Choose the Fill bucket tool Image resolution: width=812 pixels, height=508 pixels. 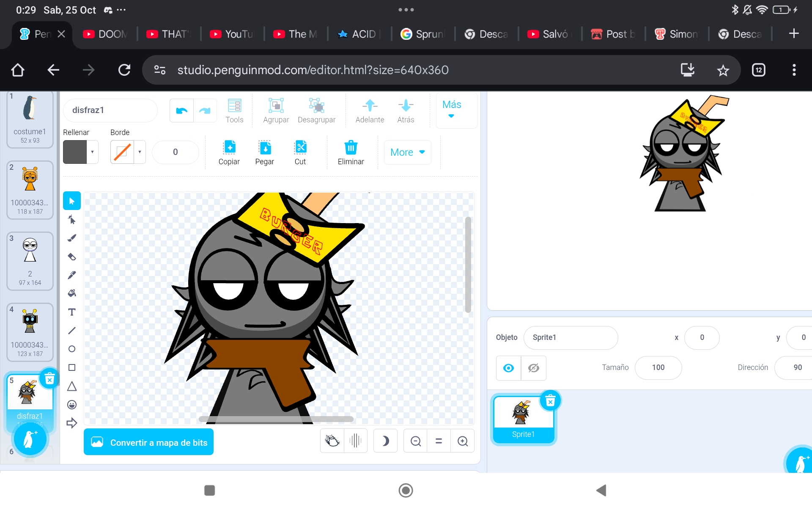click(x=72, y=293)
